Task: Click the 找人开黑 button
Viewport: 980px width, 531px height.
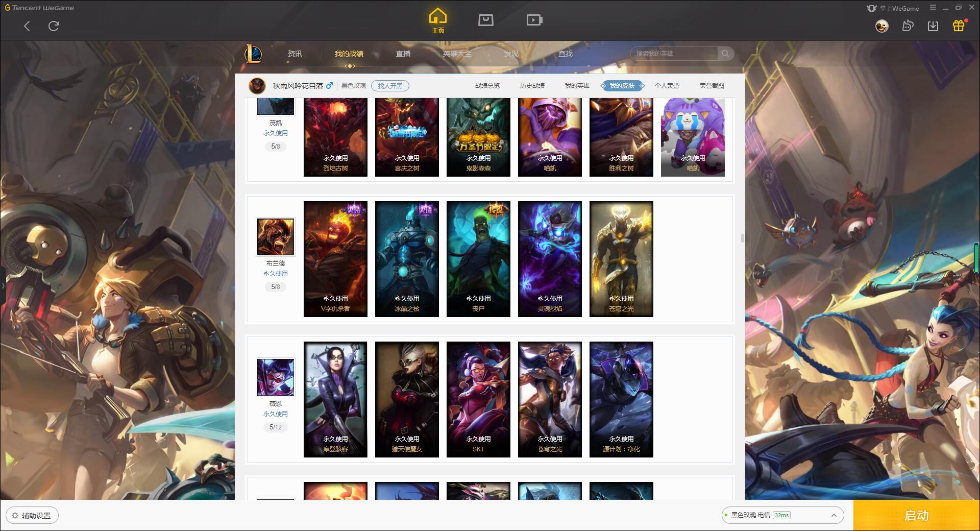Action: 390,86
